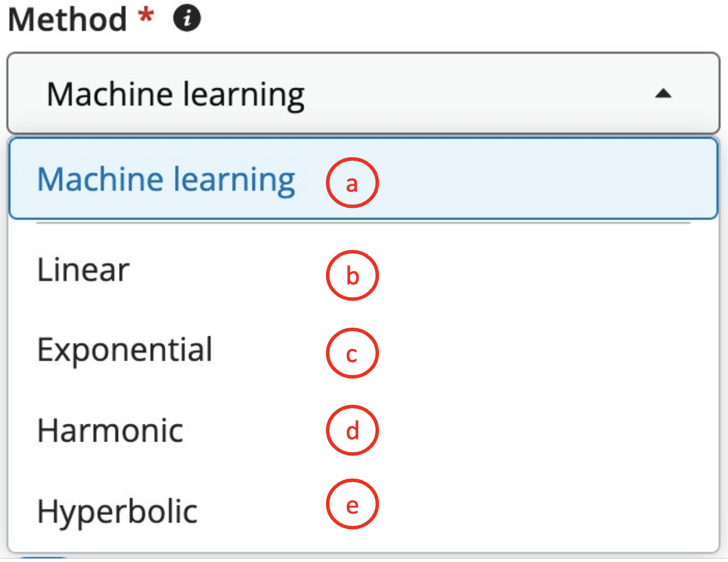The image size is (728, 562).
Task: Click the red circled 'c' marker
Action: (x=352, y=353)
